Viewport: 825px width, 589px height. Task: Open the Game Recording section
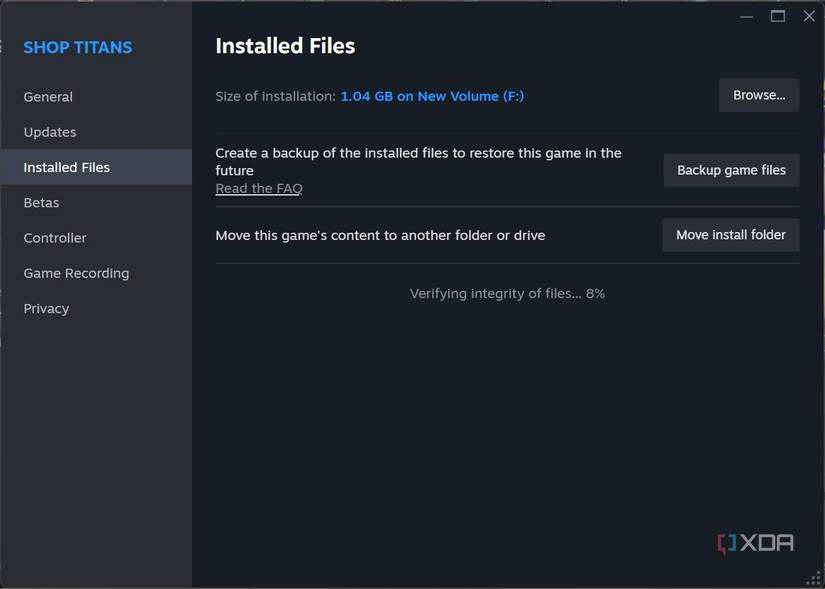click(75, 272)
